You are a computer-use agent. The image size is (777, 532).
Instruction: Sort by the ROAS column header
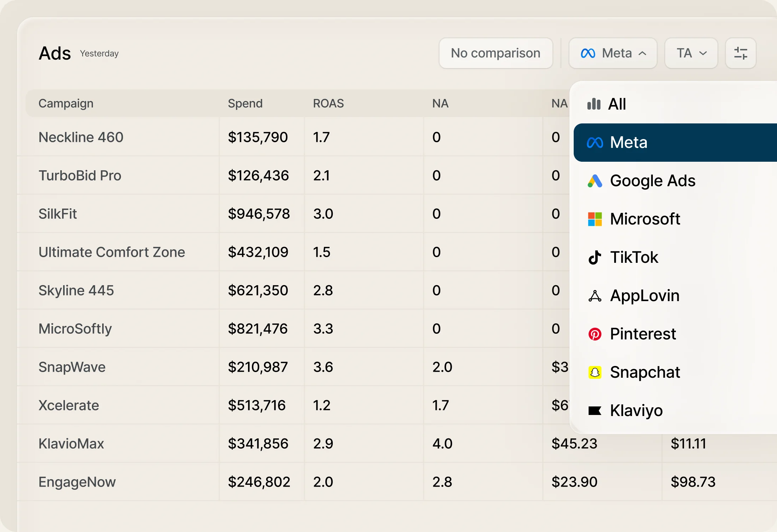pos(328,104)
